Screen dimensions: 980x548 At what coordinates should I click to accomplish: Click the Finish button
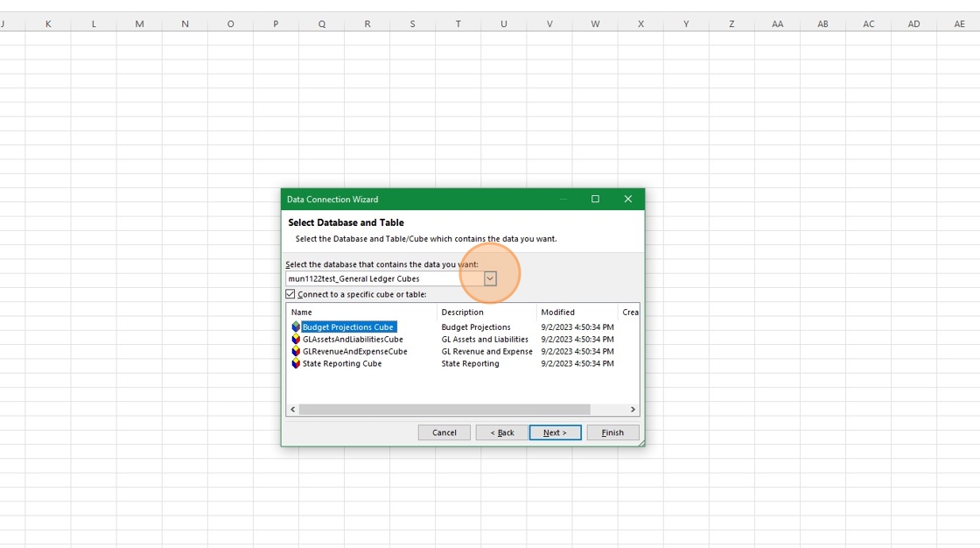coord(612,432)
